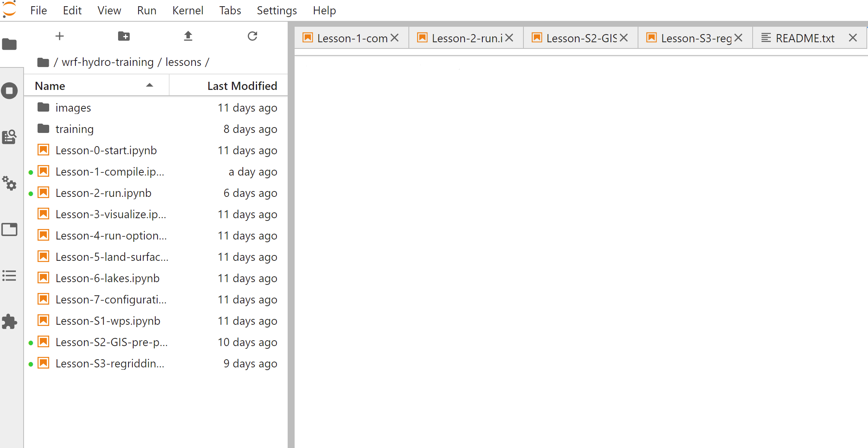This screenshot has height=448, width=868.
Task: Click the New Folder toolbar icon
Action: pyautogui.click(x=124, y=36)
